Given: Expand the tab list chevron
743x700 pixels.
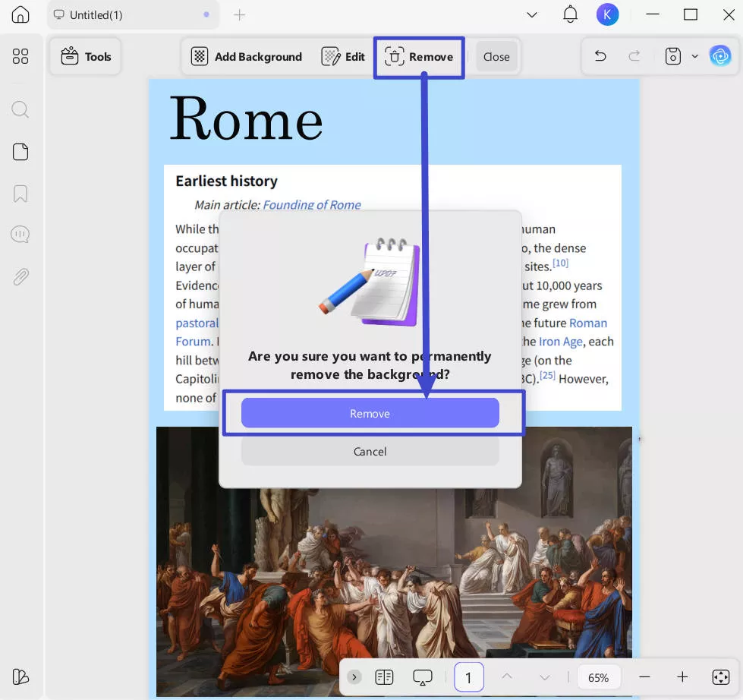Looking at the screenshot, I should [532, 14].
